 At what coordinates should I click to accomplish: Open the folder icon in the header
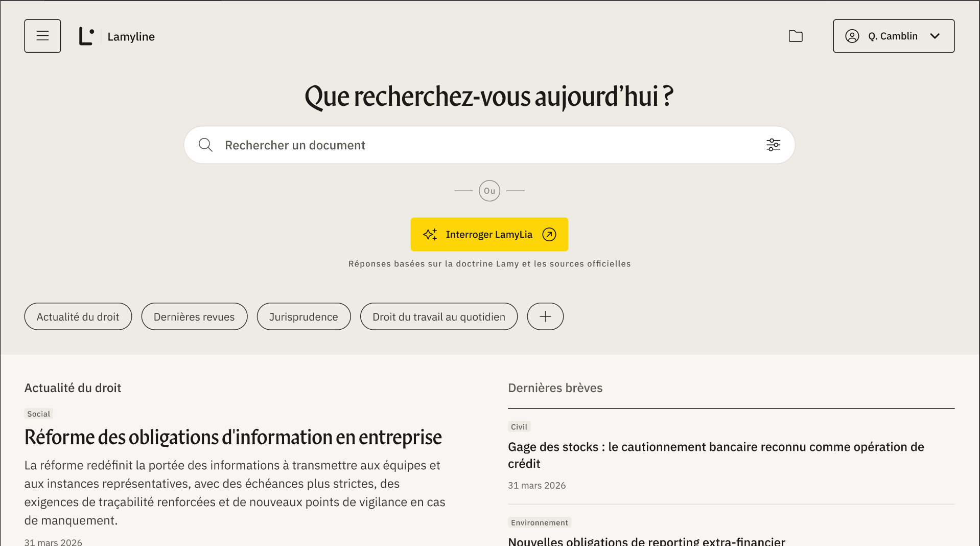point(796,36)
